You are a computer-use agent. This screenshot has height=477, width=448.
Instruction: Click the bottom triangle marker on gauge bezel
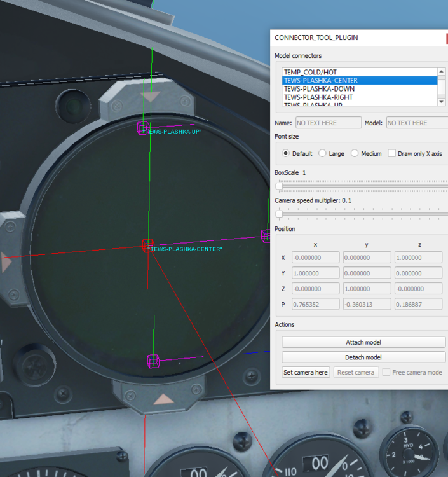[x=163, y=399]
